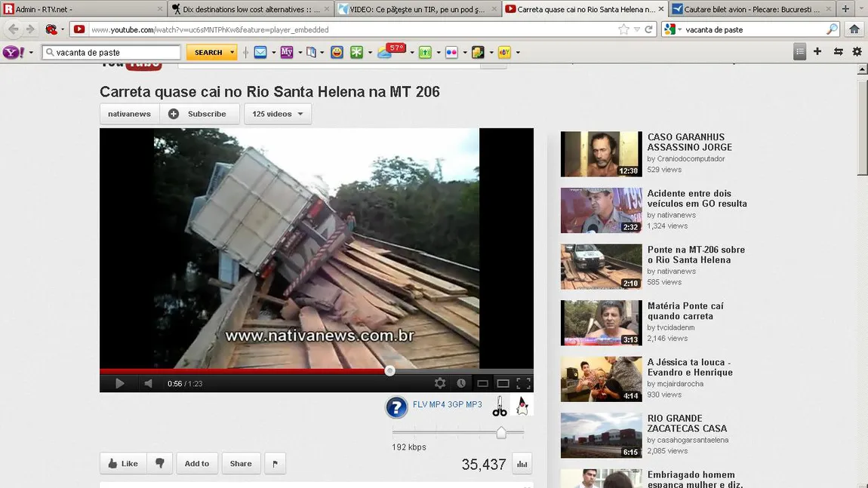The width and height of the screenshot is (868, 488).
Task: Click the Java Duke mascot icon
Action: click(x=522, y=406)
